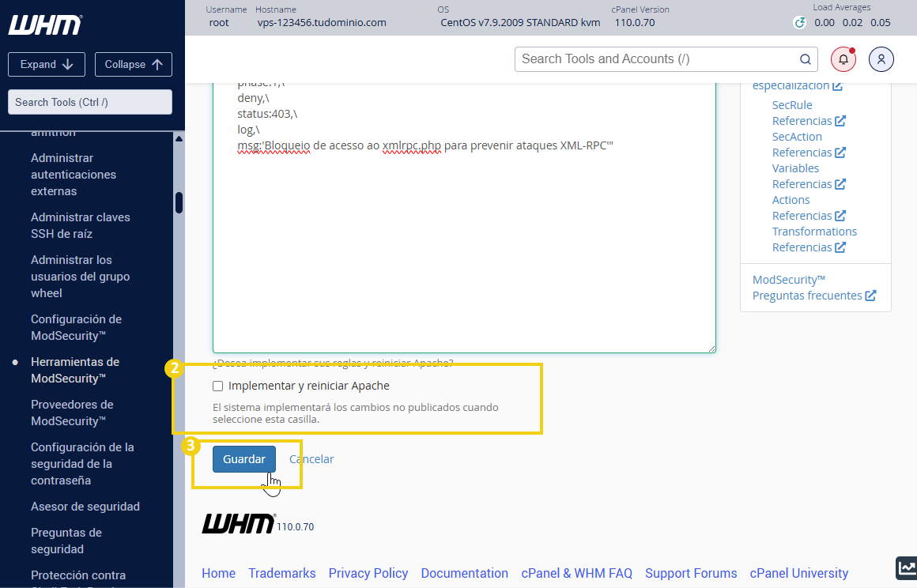
Task: Click the Guardar button
Action: (243, 459)
